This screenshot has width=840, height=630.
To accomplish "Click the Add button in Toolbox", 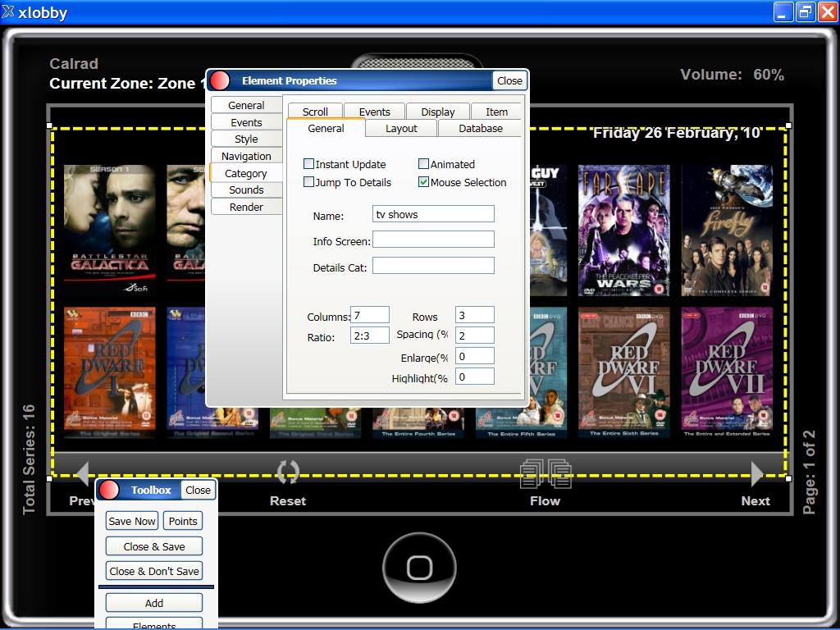I will pyautogui.click(x=154, y=603).
